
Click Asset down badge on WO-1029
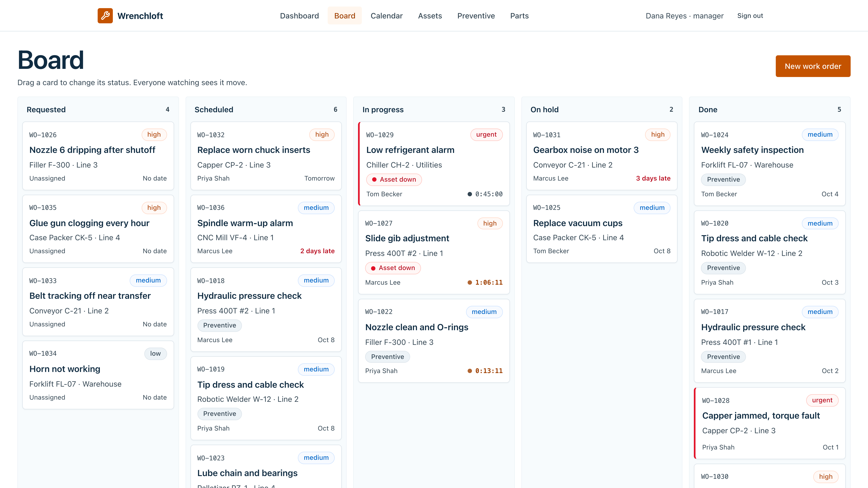(x=394, y=179)
